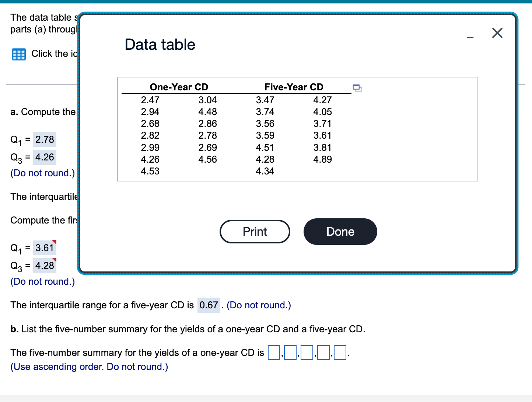Select the fourth five-number summary blank box
The image size is (532, 402).
(x=323, y=353)
